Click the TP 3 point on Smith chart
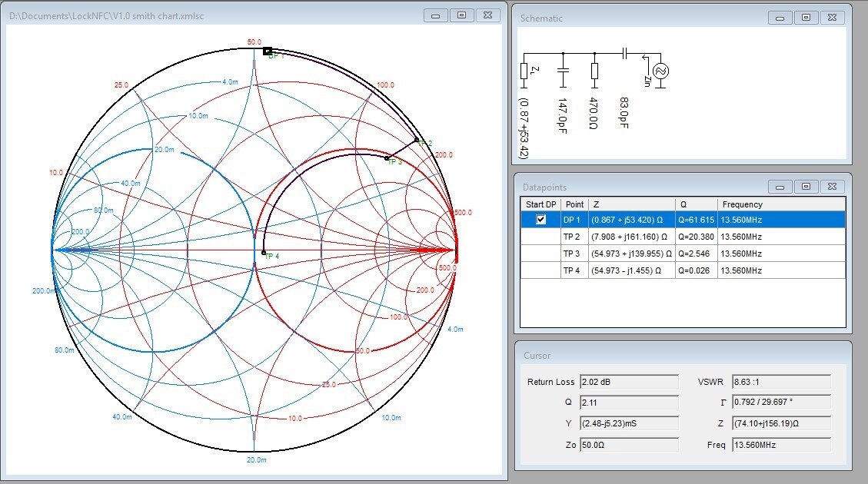Viewport: 868px width, 484px height. 387,158
